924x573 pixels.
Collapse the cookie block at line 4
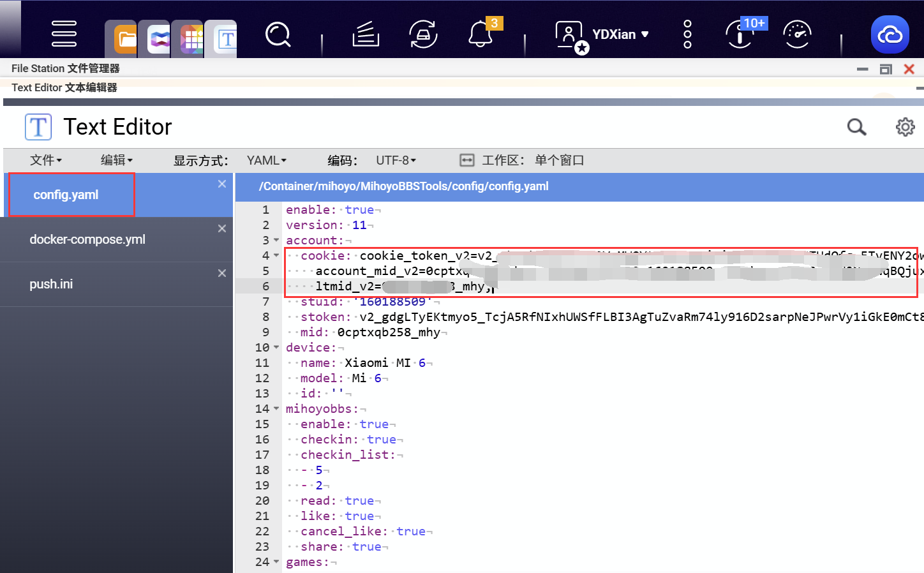[276, 256]
